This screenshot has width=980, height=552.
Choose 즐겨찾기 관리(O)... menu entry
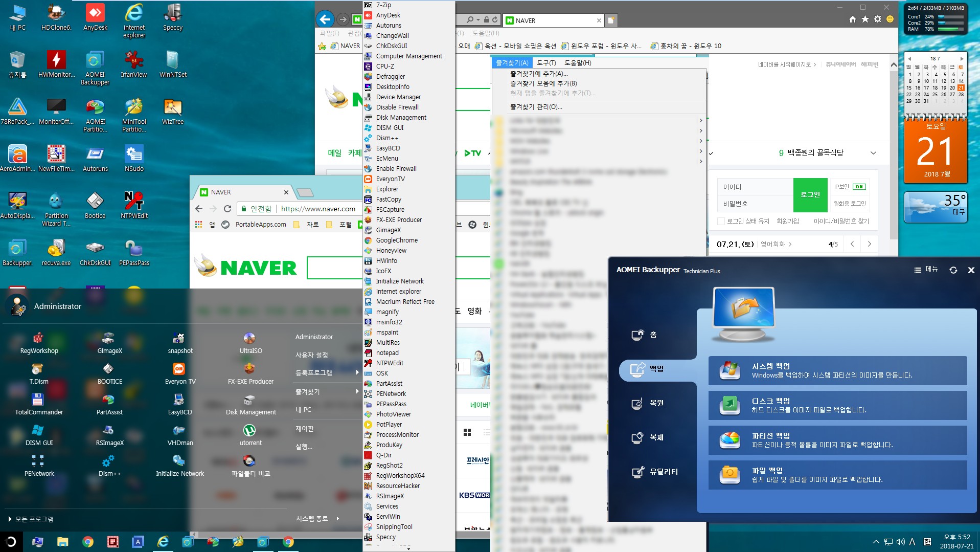click(536, 107)
